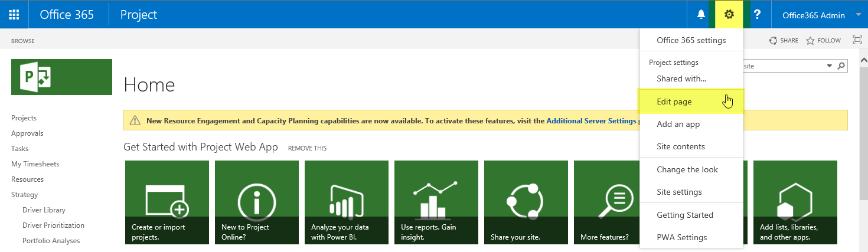
Task: Open Tasks in left navigation
Action: point(20,149)
